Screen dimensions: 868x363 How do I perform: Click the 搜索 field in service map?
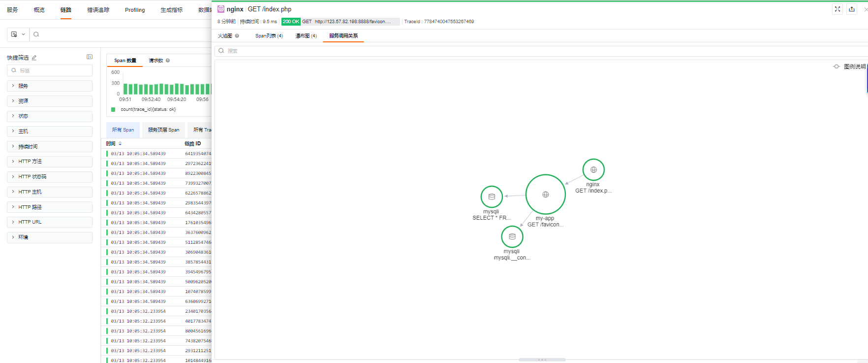(540, 51)
